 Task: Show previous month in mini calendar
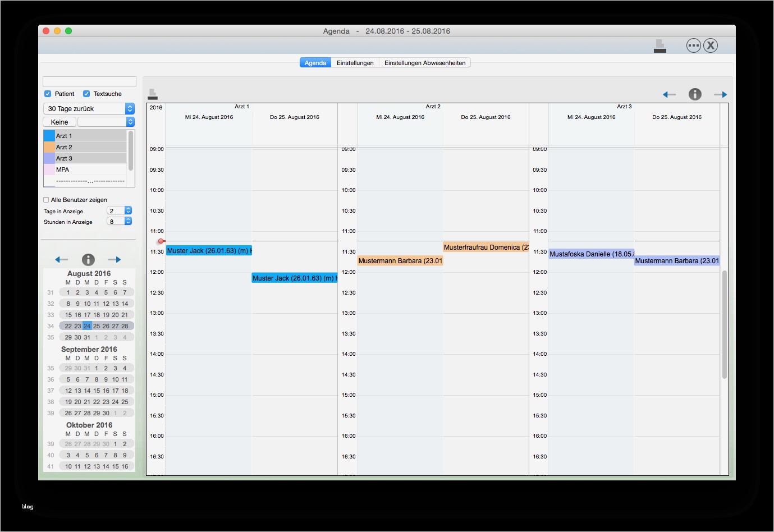[x=62, y=259]
